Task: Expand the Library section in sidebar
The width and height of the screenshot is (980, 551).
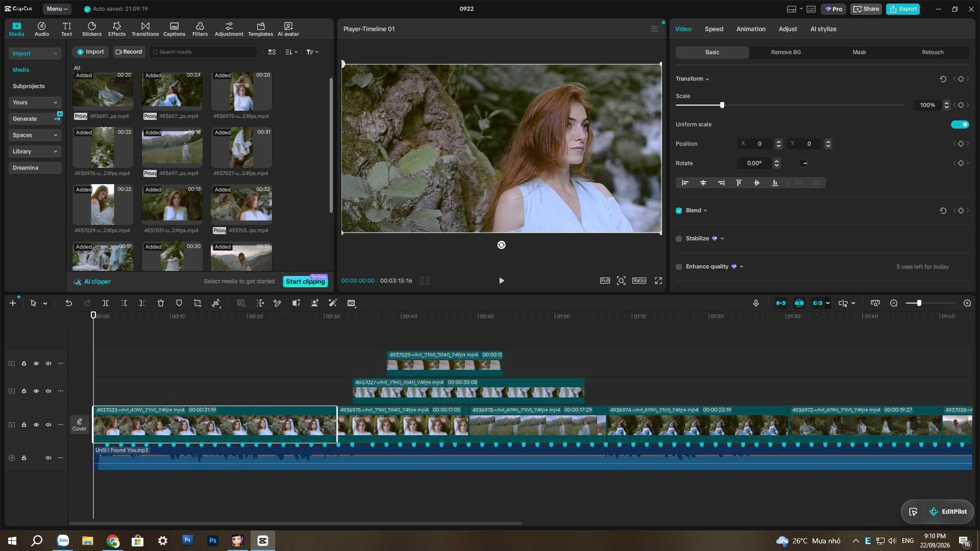Action: [35, 152]
